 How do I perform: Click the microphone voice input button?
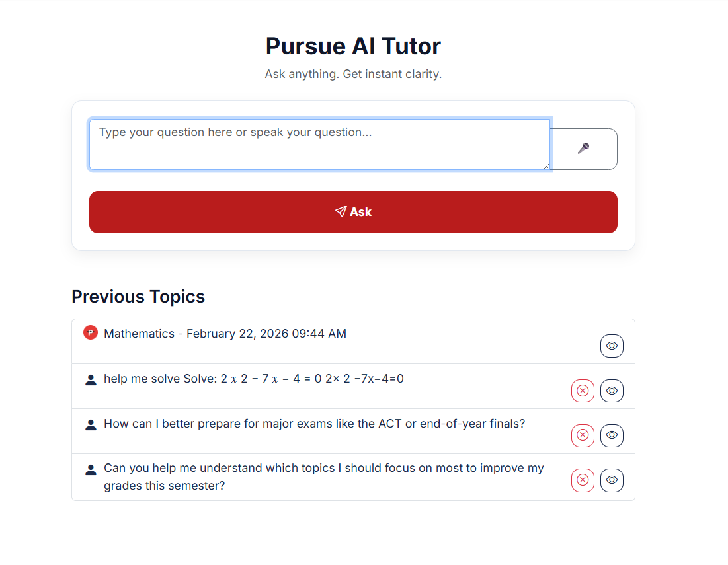(583, 149)
